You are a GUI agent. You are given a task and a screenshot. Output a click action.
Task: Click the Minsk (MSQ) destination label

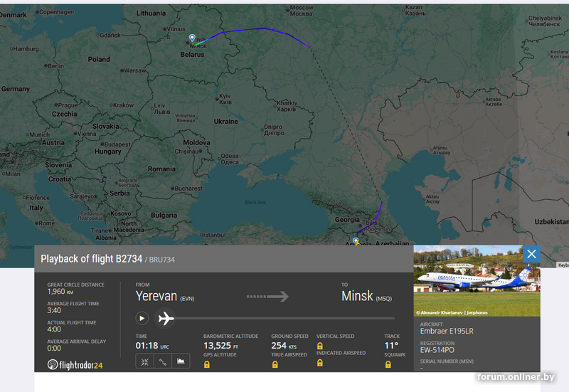pos(366,297)
